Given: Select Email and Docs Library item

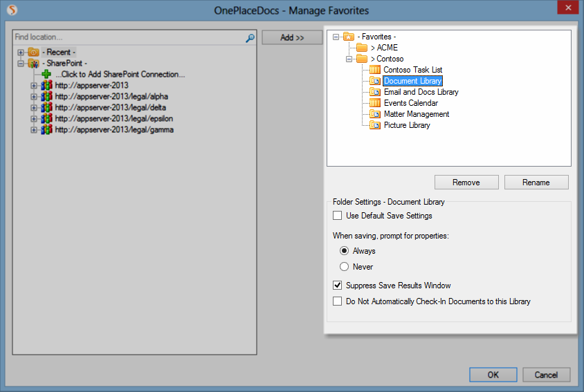Looking at the screenshot, I should tap(421, 92).
